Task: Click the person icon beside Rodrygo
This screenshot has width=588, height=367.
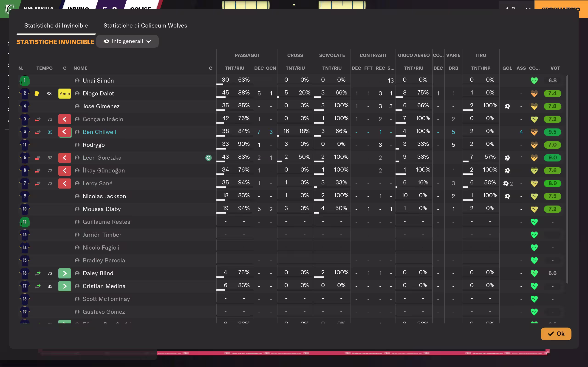Action: [x=77, y=145]
